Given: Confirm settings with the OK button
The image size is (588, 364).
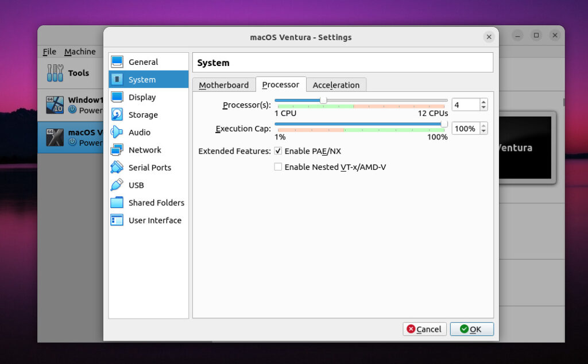Looking at the screenshot, I should click(472, 329).
